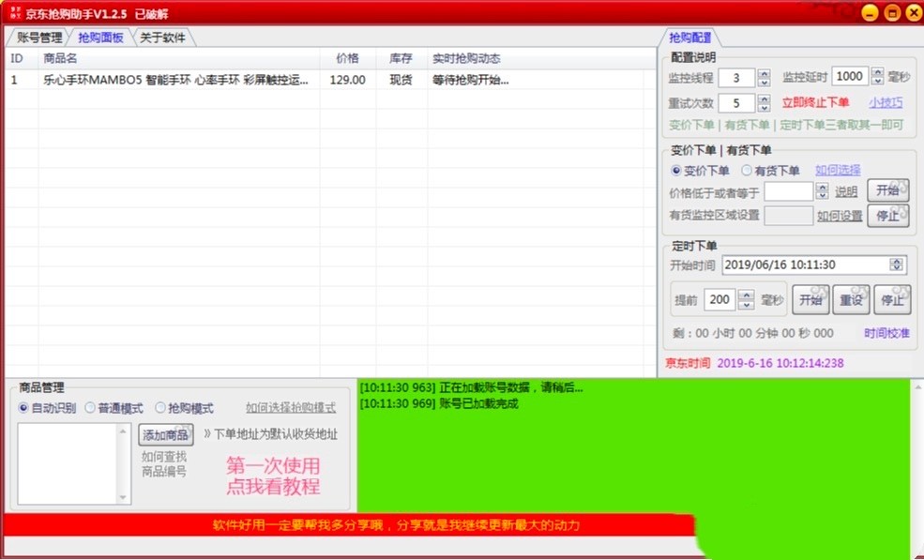
Task: Click the app logo icon in title bar
Action: point(15,13)
